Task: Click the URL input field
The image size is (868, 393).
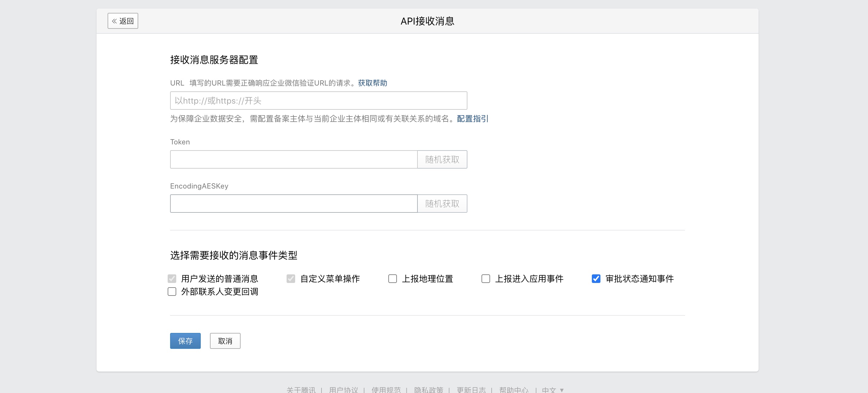Action: tap(318, 101)
